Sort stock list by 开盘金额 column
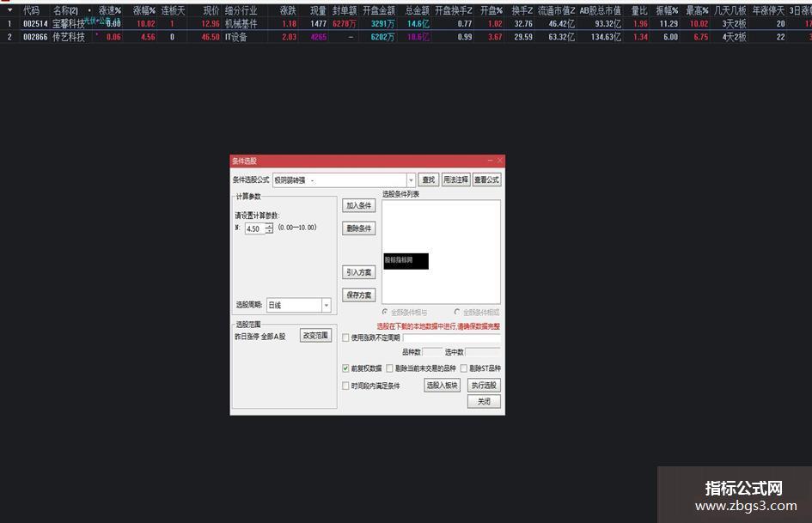 (x=379, y=10)
